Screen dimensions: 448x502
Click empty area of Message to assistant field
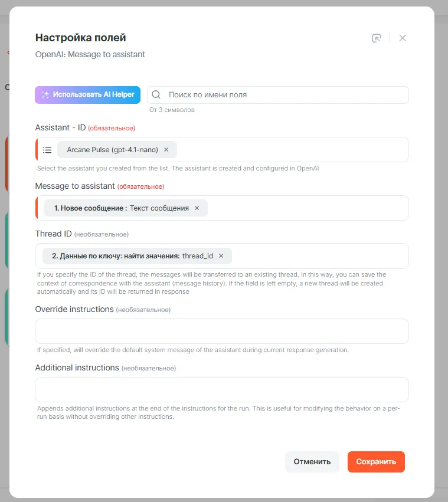[x=307, y=208]
